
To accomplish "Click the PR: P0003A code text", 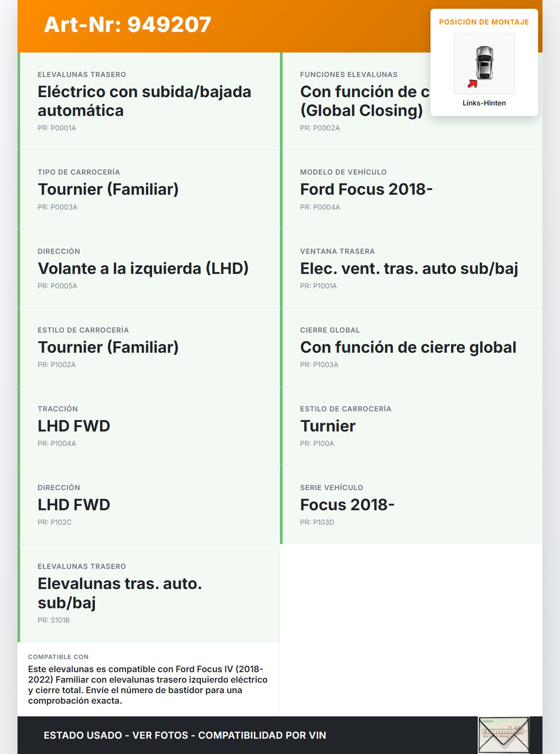I will [57, 207].
